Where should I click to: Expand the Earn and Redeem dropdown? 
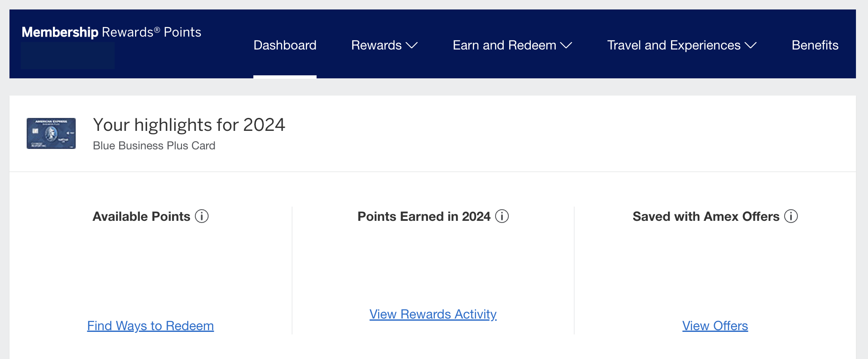coord(512,45)
